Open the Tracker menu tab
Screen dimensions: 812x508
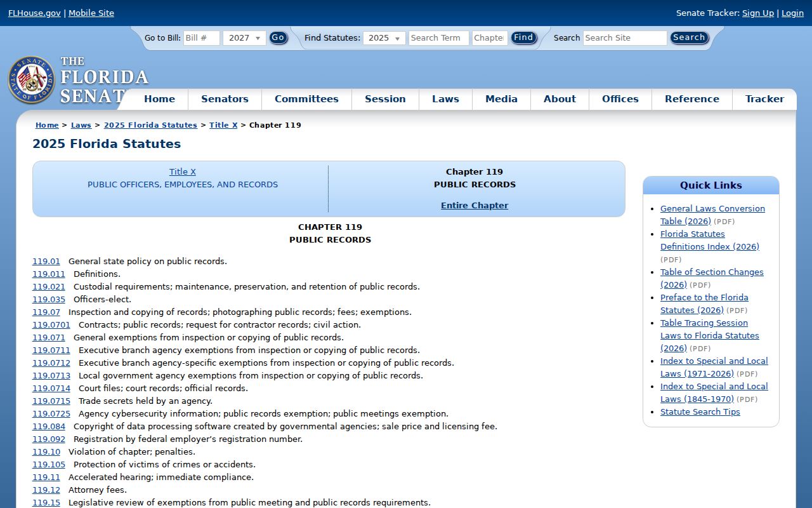[764, 99]
